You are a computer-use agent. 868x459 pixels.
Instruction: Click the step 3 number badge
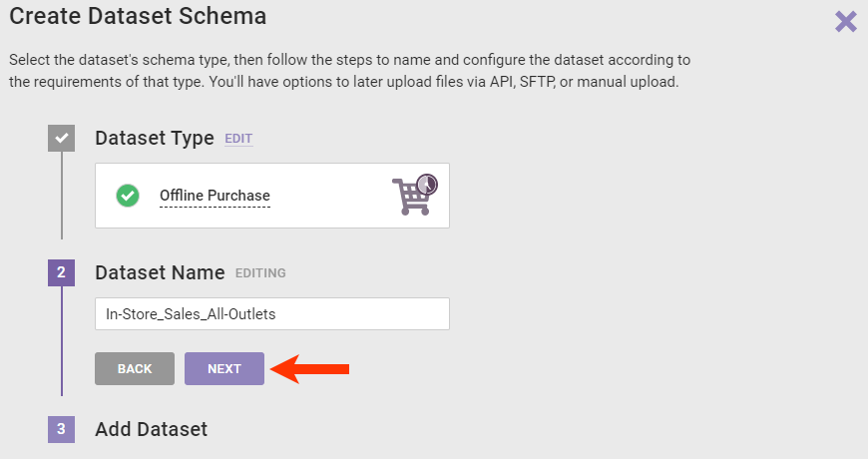(62, 429)
